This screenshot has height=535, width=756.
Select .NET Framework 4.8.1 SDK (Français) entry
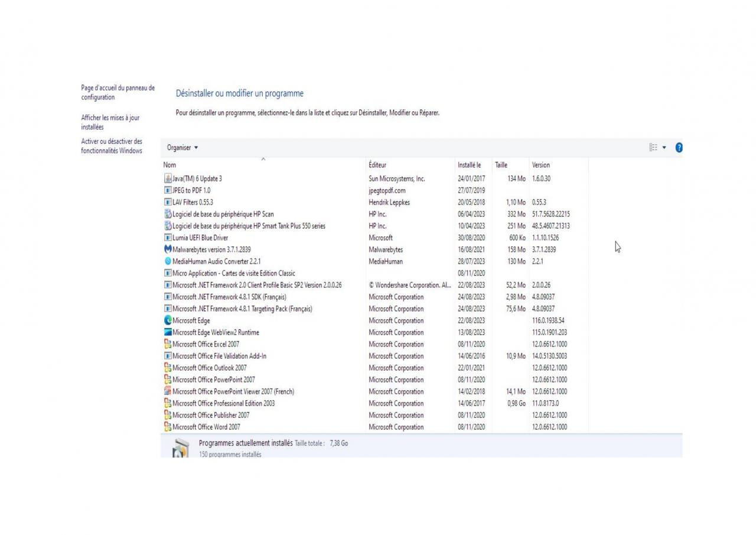coord(229,297)
